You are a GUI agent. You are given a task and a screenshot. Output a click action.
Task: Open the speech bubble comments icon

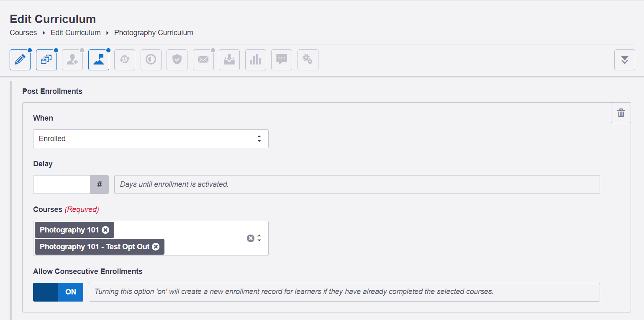(x=282, y=60)
